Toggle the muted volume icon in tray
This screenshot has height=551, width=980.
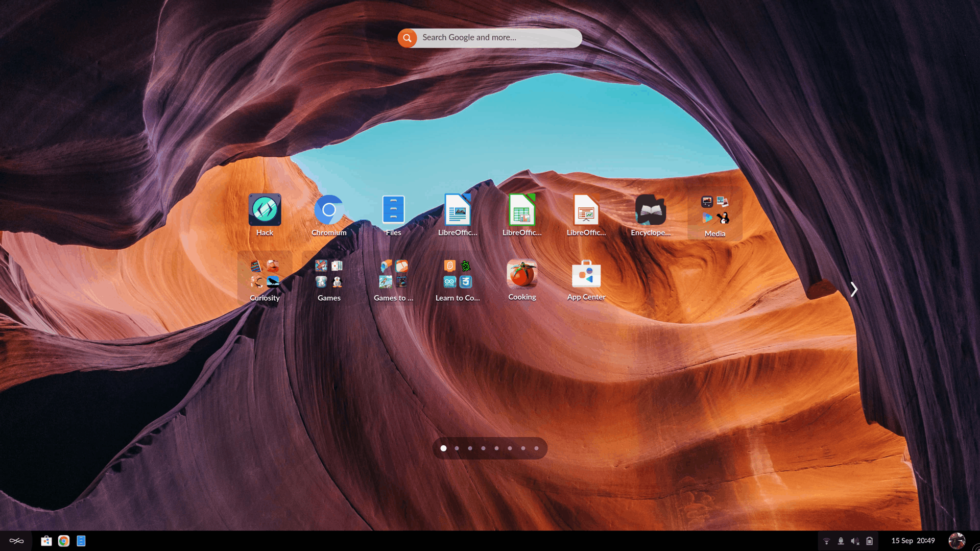coord(855,541)
